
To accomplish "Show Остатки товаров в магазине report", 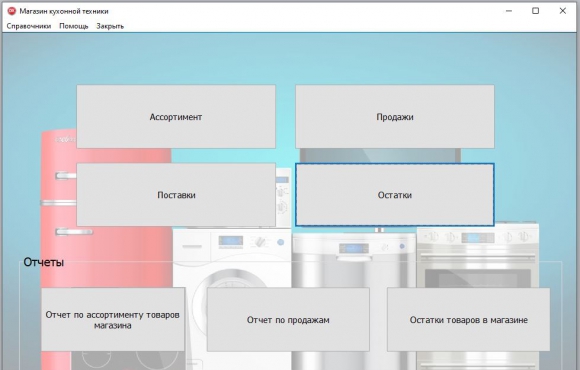I will pos(468,320).
